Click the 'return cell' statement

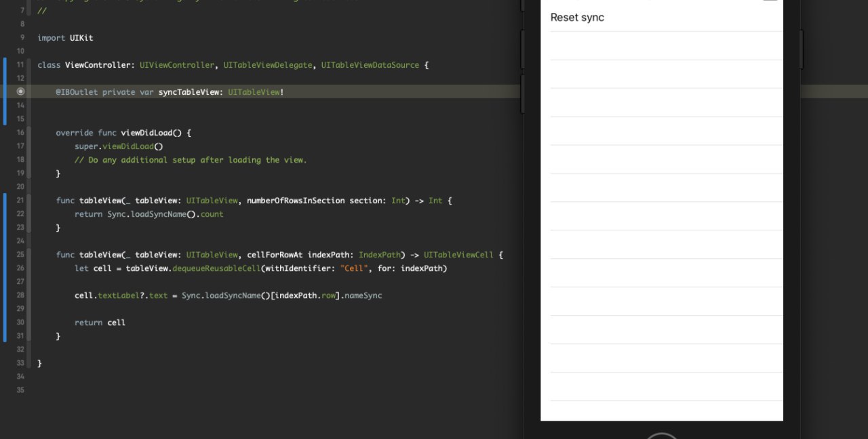[x=100, y=322]
